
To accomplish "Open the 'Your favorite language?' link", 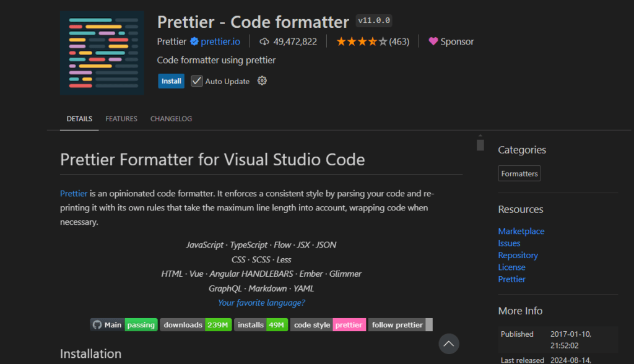I will click(x=261, y=303).
